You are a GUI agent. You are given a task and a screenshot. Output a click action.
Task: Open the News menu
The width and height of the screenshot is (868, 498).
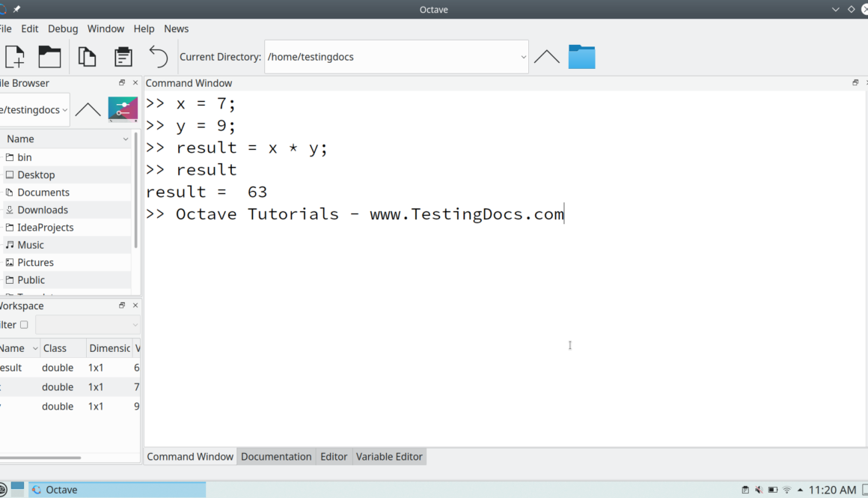click(176, 28)
